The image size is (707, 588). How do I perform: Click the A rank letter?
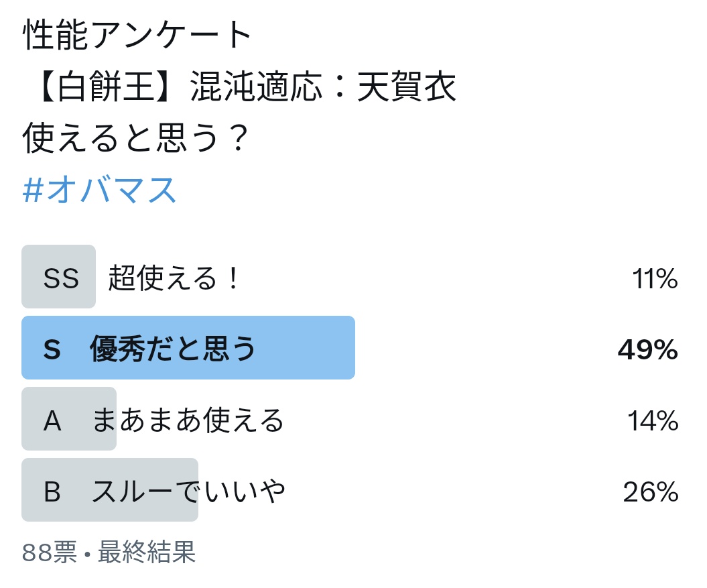(x=52, y=420)
